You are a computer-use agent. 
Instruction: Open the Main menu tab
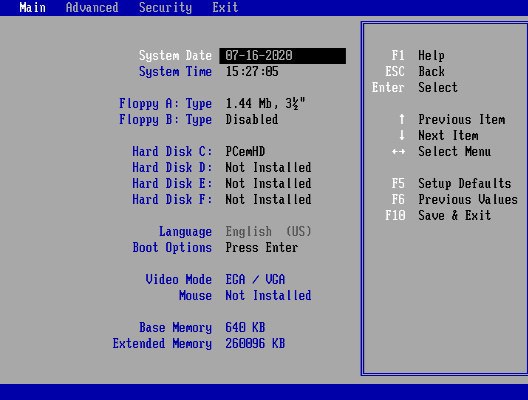pos(33,7)
